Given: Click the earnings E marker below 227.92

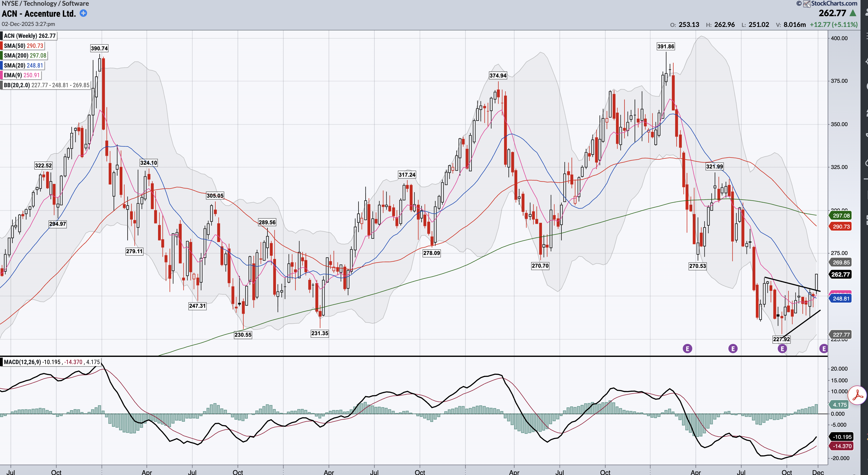Looking at the screenshot, I should 782,349.
